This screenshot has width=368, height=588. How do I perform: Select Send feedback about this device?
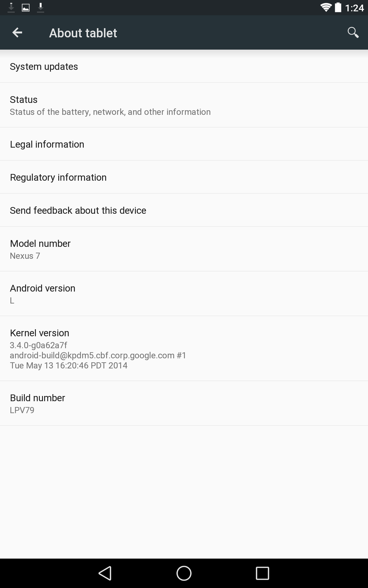[184, 210]
